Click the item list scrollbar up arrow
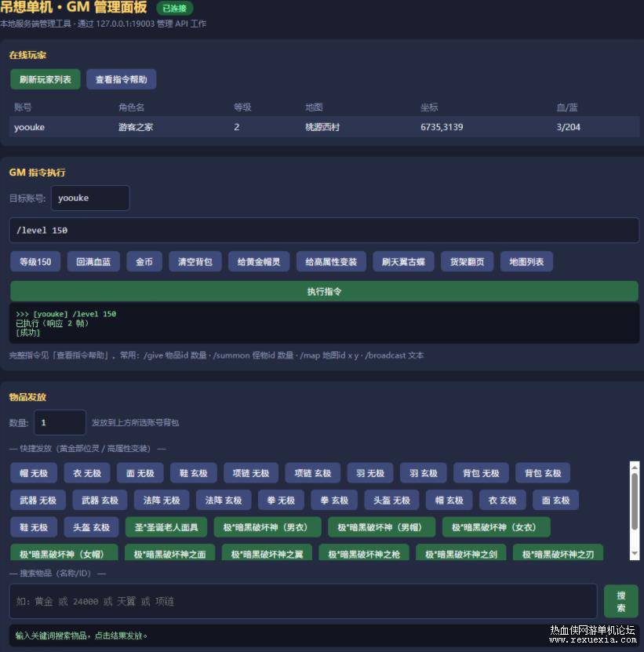The width and height of the screenshot is (644, 652). [635, 468]
